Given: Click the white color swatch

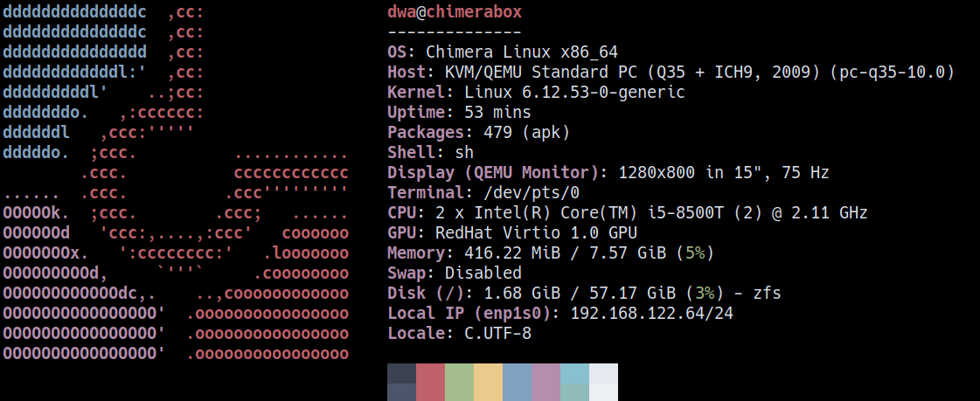Looking at the screenshot, I should [603, 382].
